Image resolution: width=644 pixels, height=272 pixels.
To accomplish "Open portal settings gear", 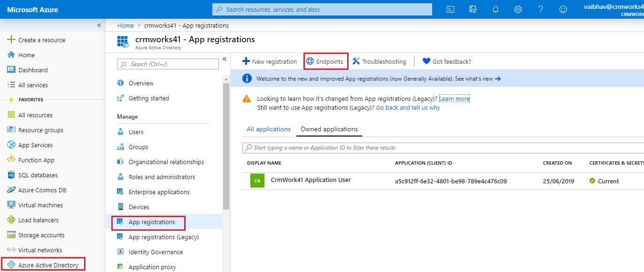I will pyautogui.click(x=518, y=9).
